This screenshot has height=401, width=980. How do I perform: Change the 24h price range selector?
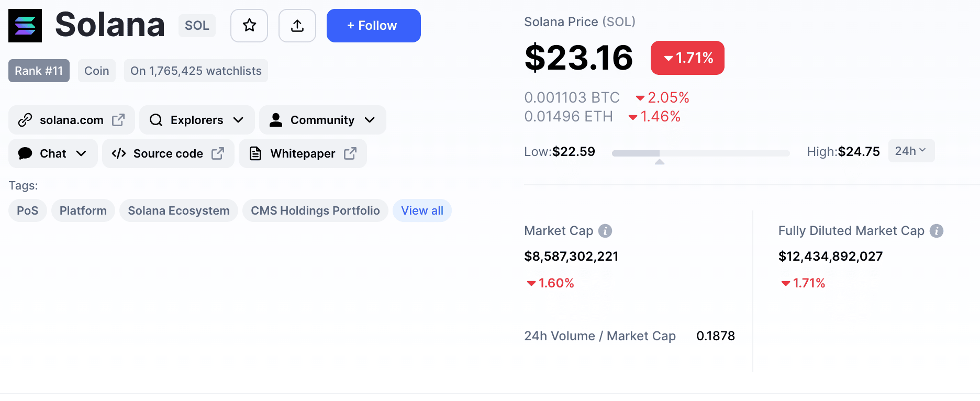pyautogui.click(x=911, y=151)
